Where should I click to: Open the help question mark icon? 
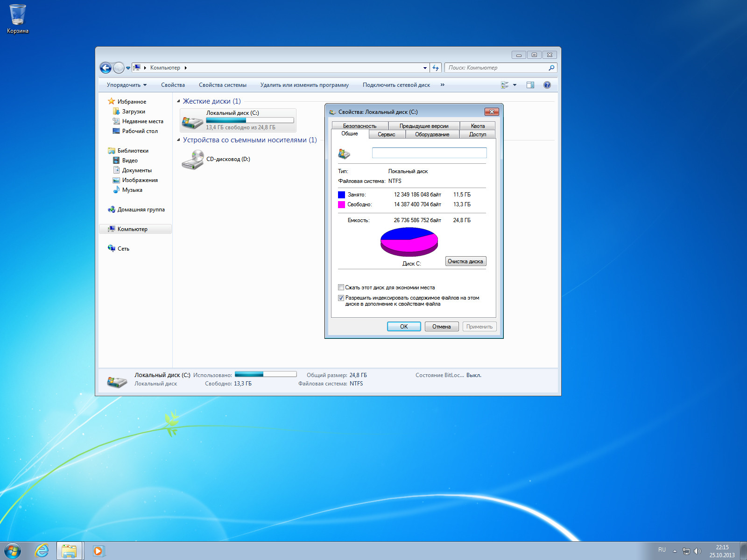tap(547, 85)
